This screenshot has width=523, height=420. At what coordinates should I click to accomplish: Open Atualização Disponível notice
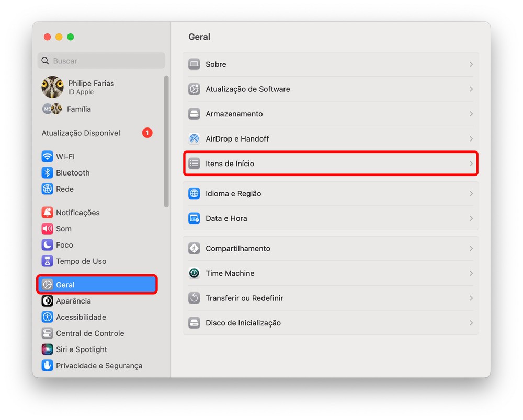click(x=81, y=133)
